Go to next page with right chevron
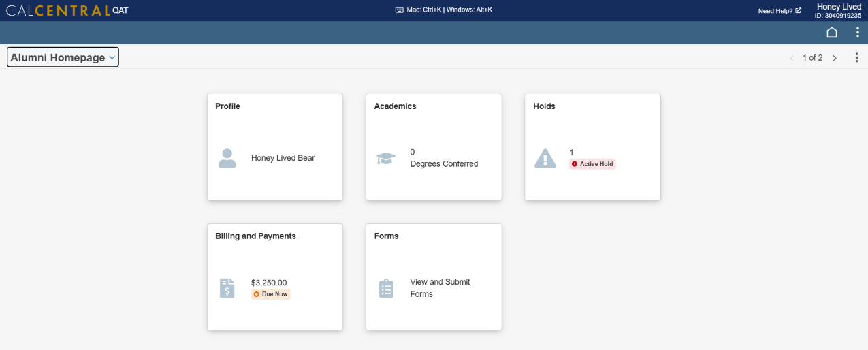Viewport: 868px width, 350px height. pos(835,58)
